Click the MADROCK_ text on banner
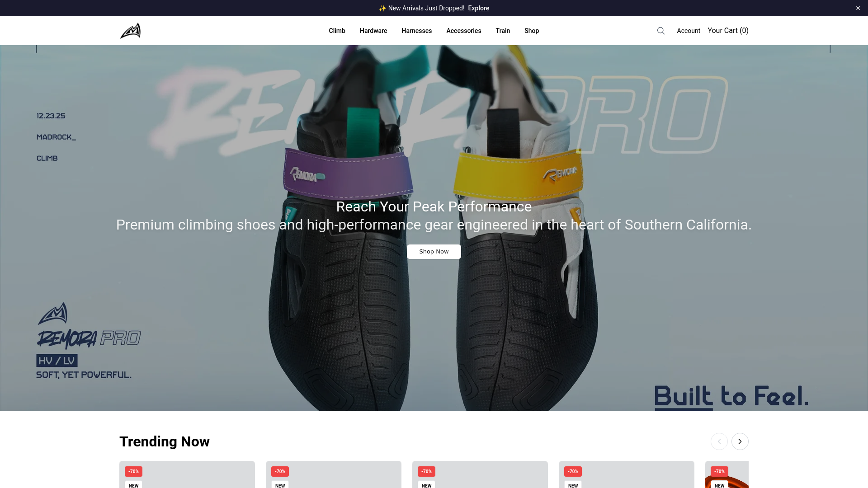The height and width of the screenshot is (488, 868). click(56, 137)
